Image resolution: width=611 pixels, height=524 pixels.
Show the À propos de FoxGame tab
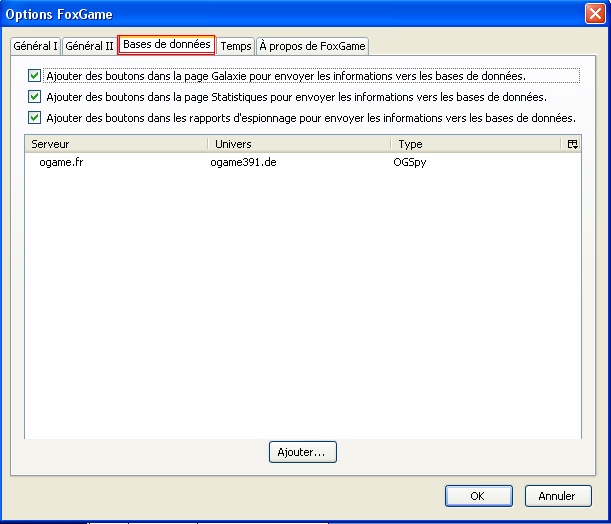click(312, 46)
